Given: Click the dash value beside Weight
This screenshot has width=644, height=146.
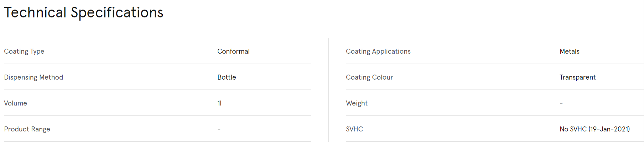Looking at the screenshot, I should point(561,103).
